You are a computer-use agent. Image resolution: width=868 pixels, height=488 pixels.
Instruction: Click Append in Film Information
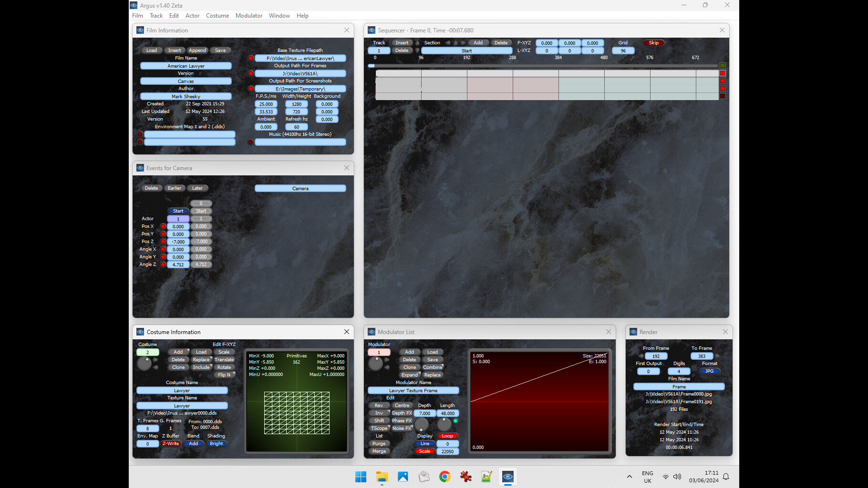coord(197,50)
